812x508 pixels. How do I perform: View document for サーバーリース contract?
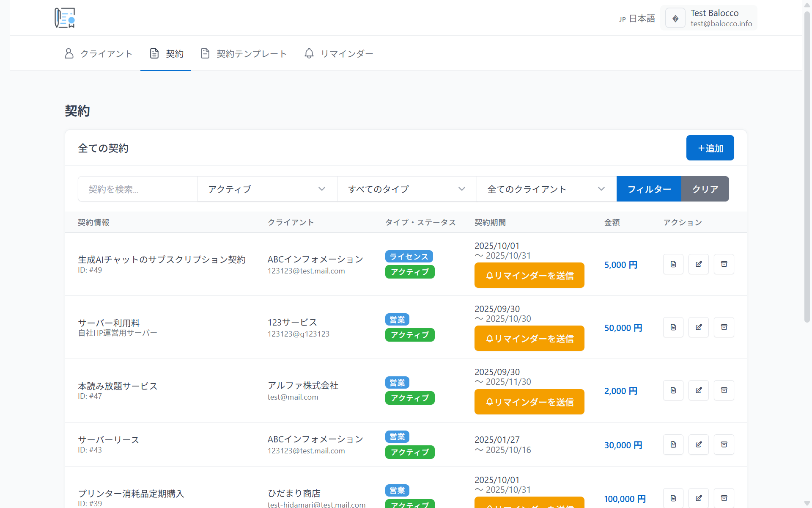pos(673,444)
